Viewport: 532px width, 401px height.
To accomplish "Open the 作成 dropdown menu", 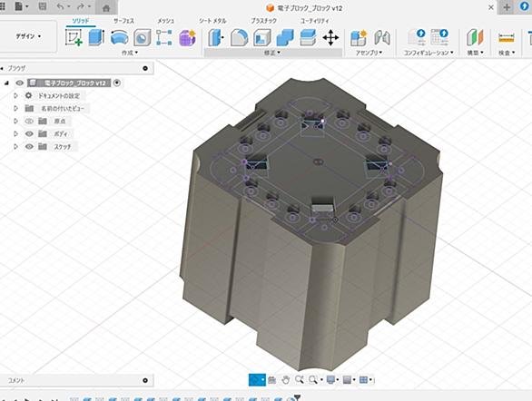I will click(x=130, y=53).
